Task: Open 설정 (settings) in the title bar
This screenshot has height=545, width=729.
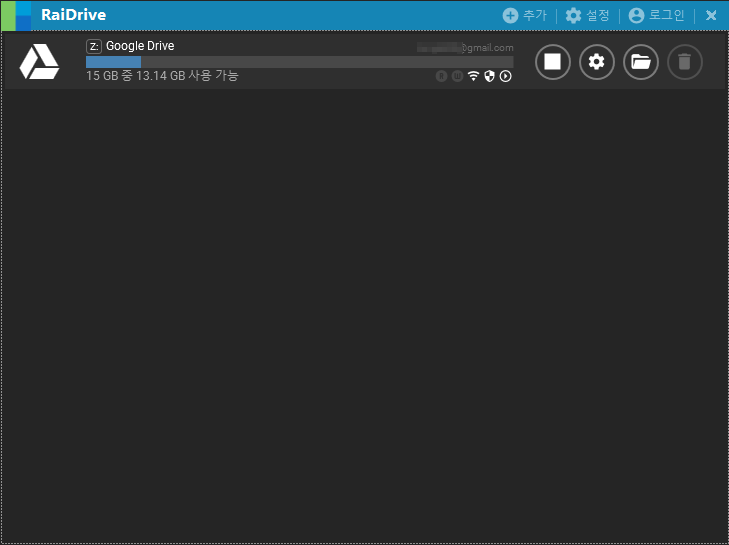Action: click(x=587, y=15)
